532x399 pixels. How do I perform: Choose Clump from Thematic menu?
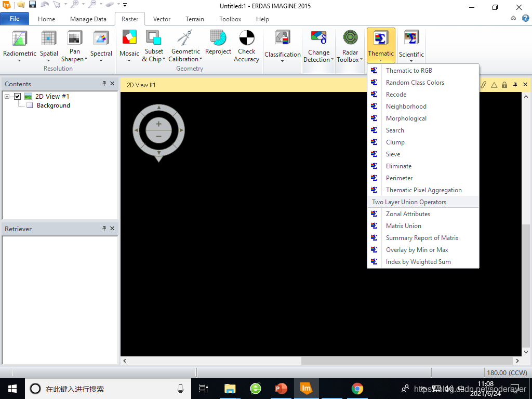(x=423, y=142)
